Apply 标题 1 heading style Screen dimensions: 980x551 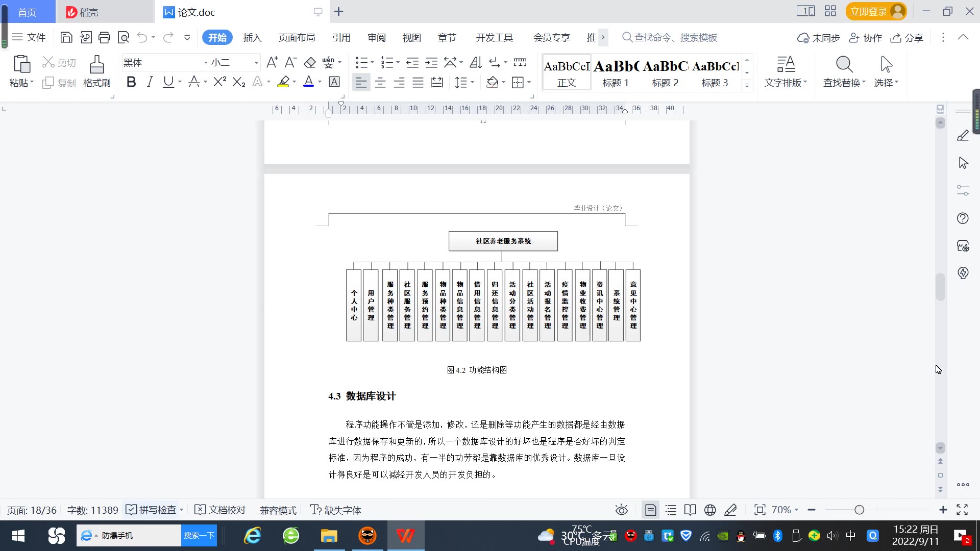(616, 72)
